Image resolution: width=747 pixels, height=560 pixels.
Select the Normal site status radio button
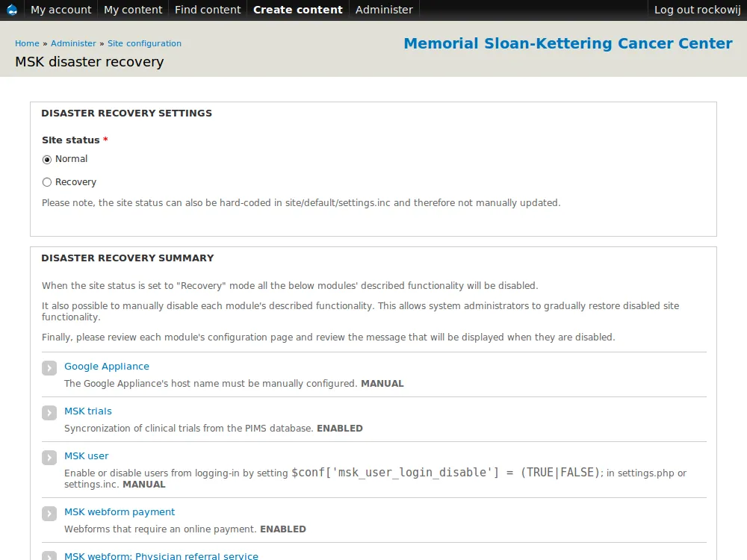point(46,160)
